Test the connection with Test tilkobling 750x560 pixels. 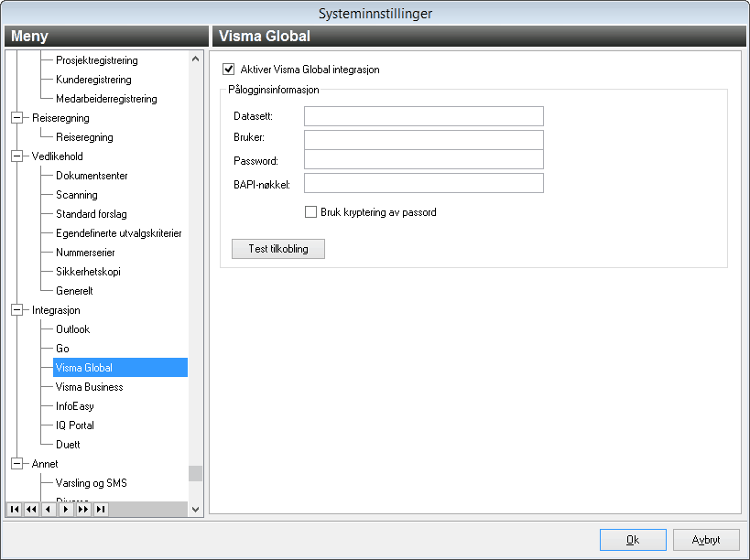pos(278,249)
